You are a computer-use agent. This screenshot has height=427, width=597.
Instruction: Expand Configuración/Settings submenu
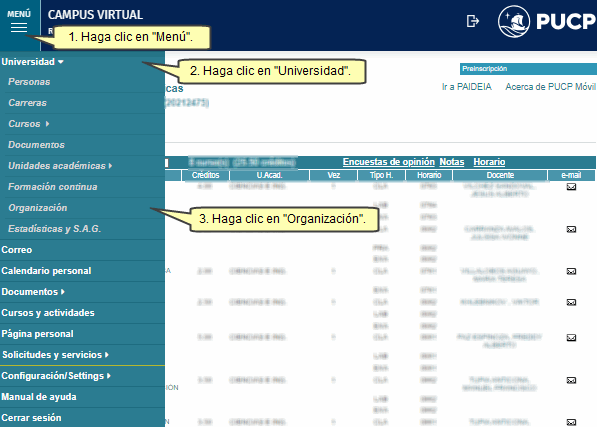[109, 376]
